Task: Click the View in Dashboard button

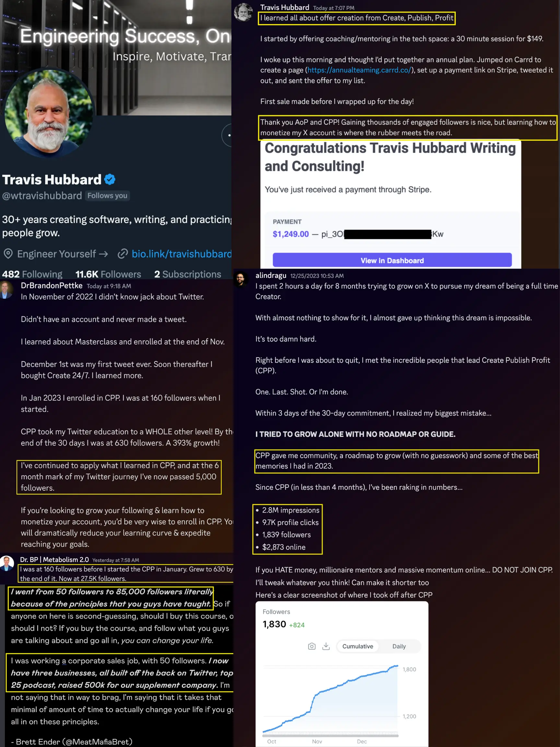Action: pos(392,260)
